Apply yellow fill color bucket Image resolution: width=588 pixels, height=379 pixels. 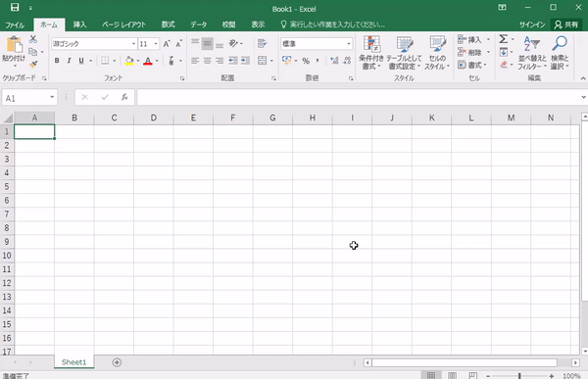click(129, 61)
